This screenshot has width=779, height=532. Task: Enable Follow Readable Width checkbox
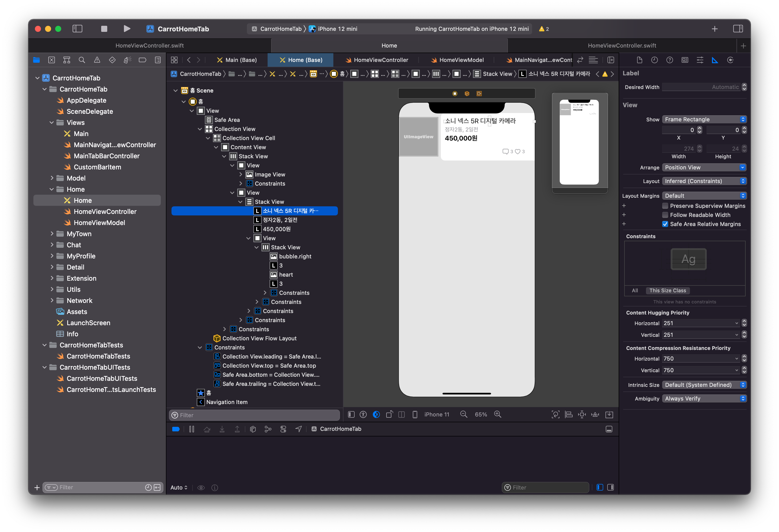[x=665, y=215]
